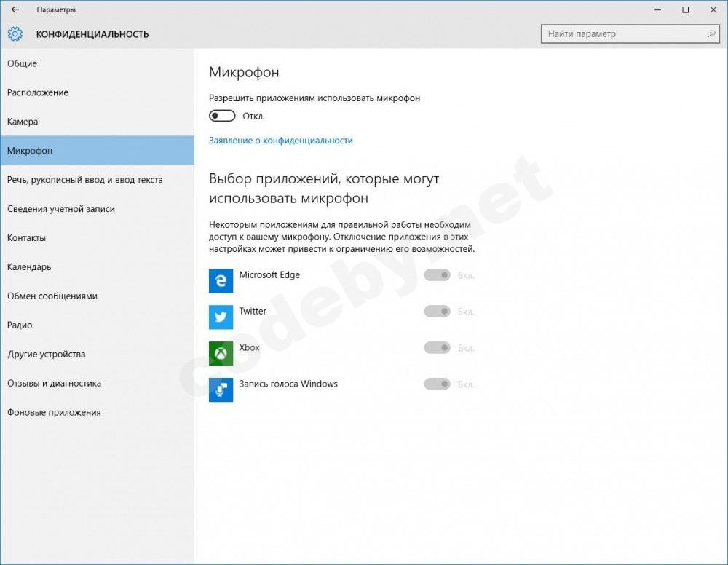Open Сведения учетной записи section
This screenshot has width=728, height=565.
tap(97, 208)
